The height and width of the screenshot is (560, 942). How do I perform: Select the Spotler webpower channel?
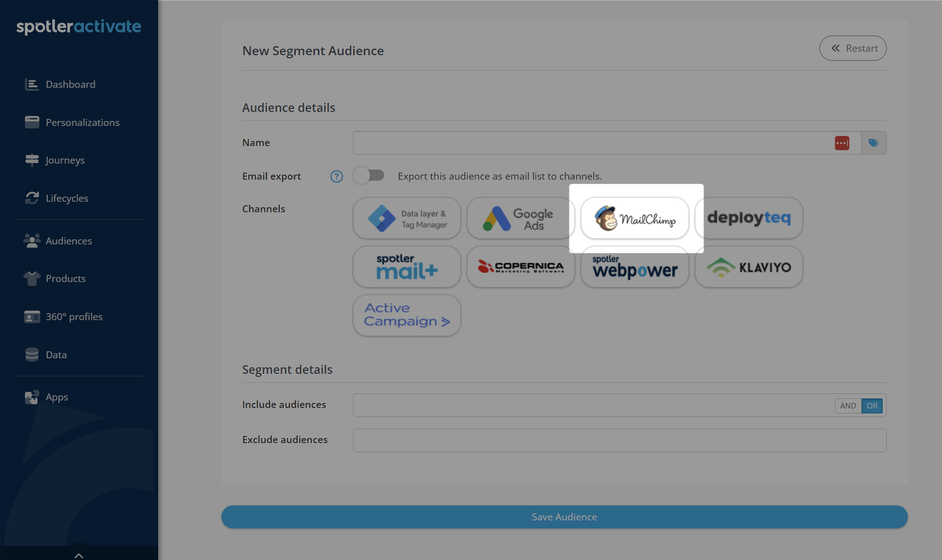(x=635, y=267)
